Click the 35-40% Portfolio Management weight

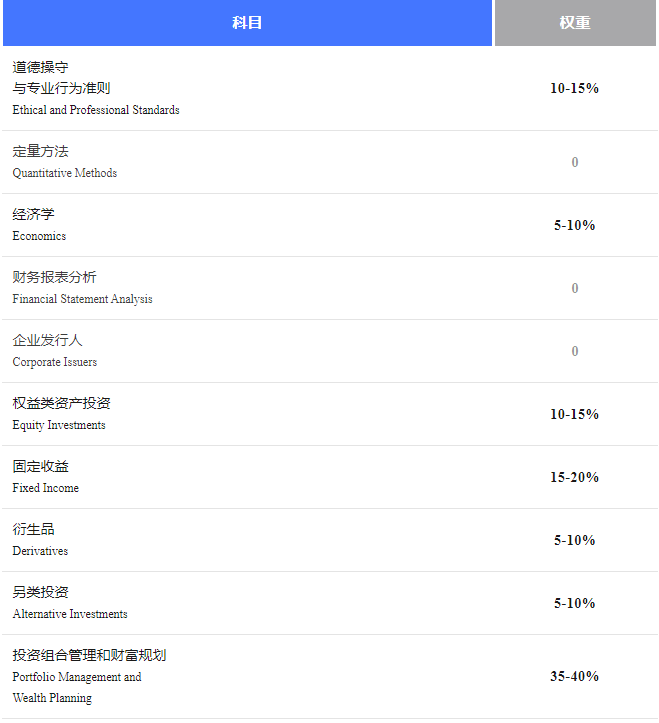[x=574, y=676]
